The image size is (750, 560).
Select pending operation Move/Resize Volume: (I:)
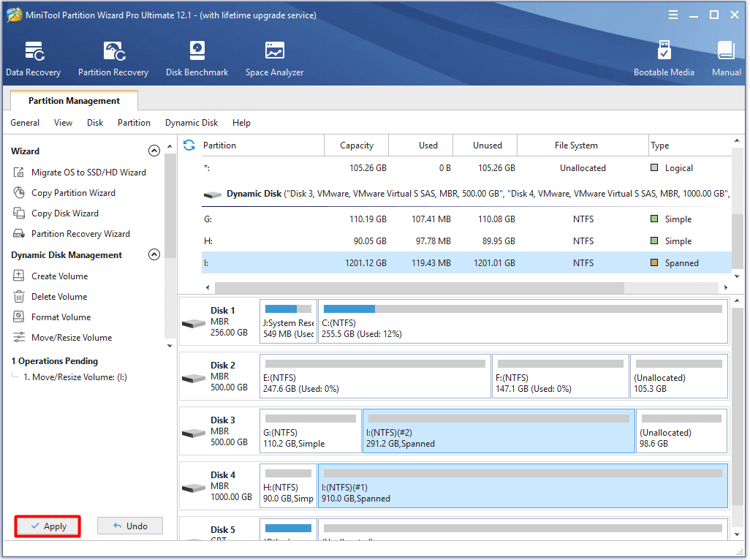tap(75, 377)
